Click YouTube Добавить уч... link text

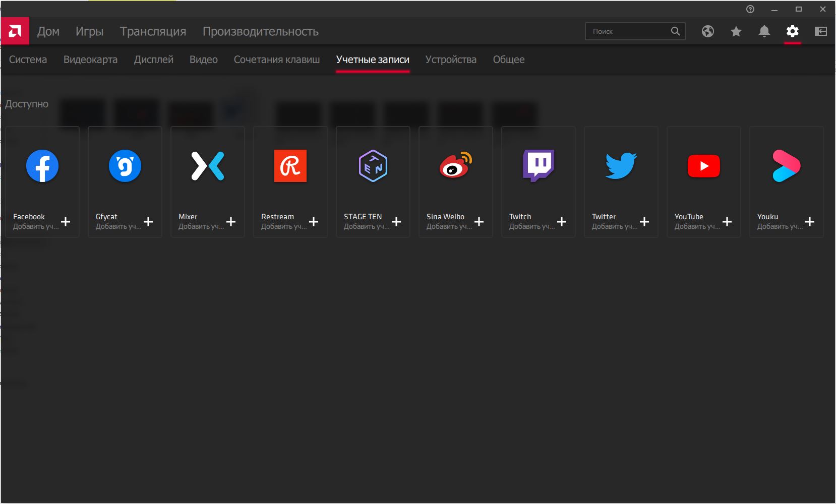(x=697, y=227)
